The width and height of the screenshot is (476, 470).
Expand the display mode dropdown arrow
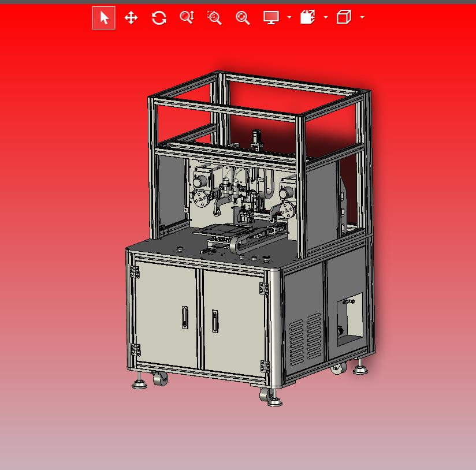pos(289,17)
